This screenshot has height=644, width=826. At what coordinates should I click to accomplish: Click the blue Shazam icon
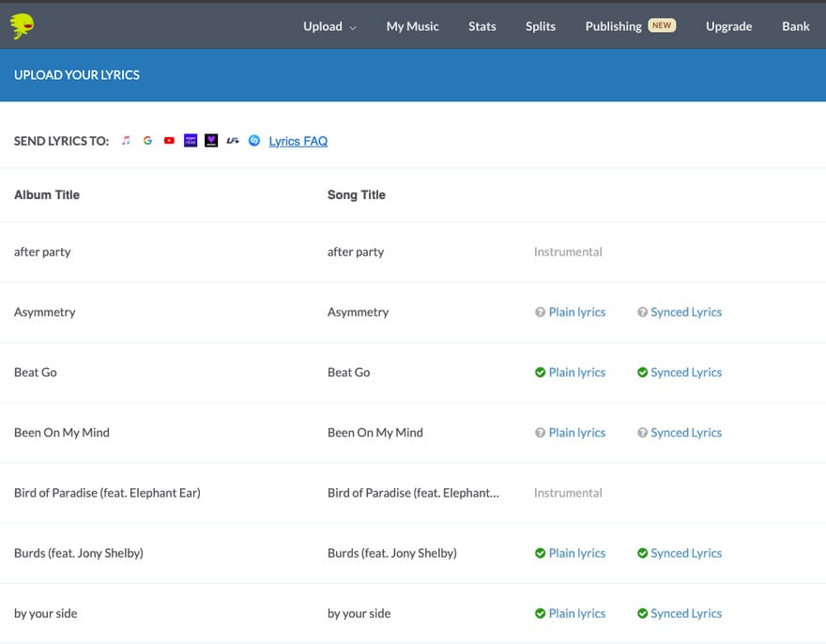(x=254, y=140)
